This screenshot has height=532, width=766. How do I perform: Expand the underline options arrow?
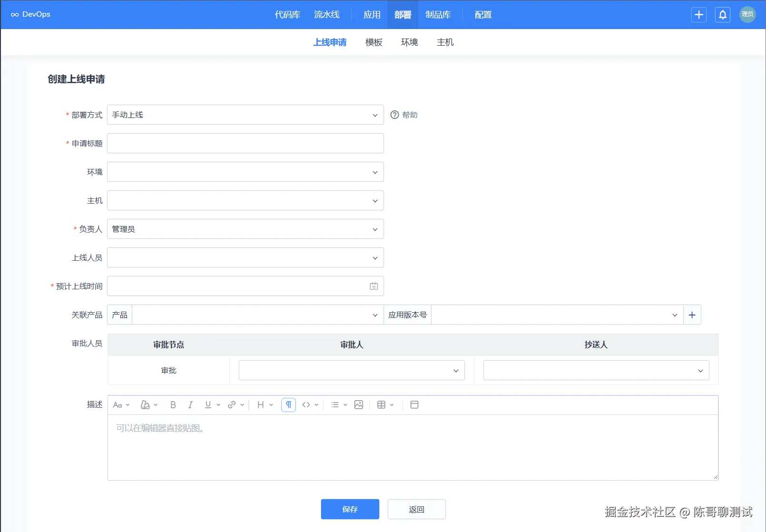(218, 405)
